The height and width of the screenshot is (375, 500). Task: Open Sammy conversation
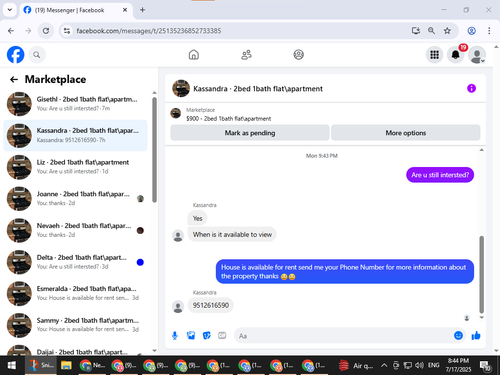[x=75, y=325]
